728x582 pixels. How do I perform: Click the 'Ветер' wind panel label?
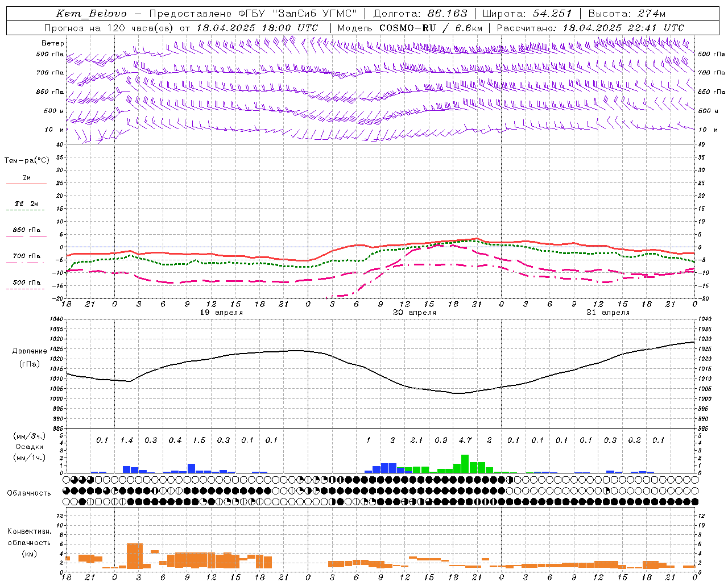pos(53,43)
